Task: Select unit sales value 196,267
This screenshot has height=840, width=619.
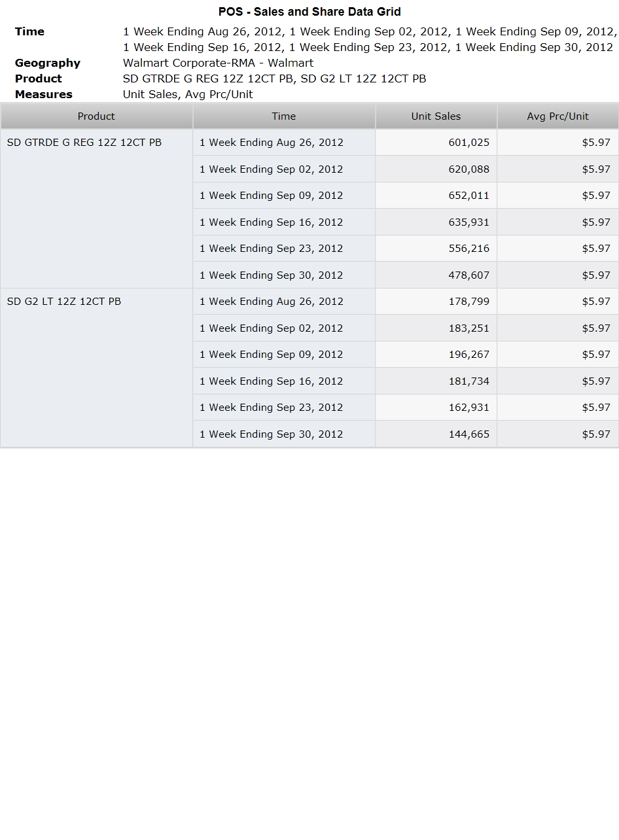Action: (436, 355)
